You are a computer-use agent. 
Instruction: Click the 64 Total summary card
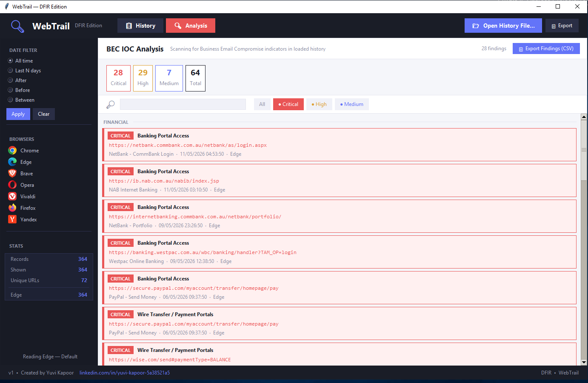(x=195, y=78)
